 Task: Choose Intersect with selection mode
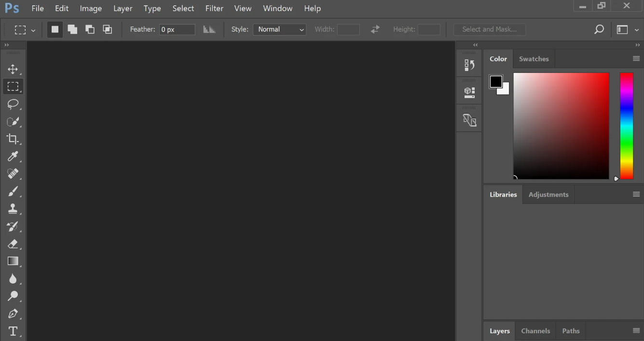(x=107, y=29)
